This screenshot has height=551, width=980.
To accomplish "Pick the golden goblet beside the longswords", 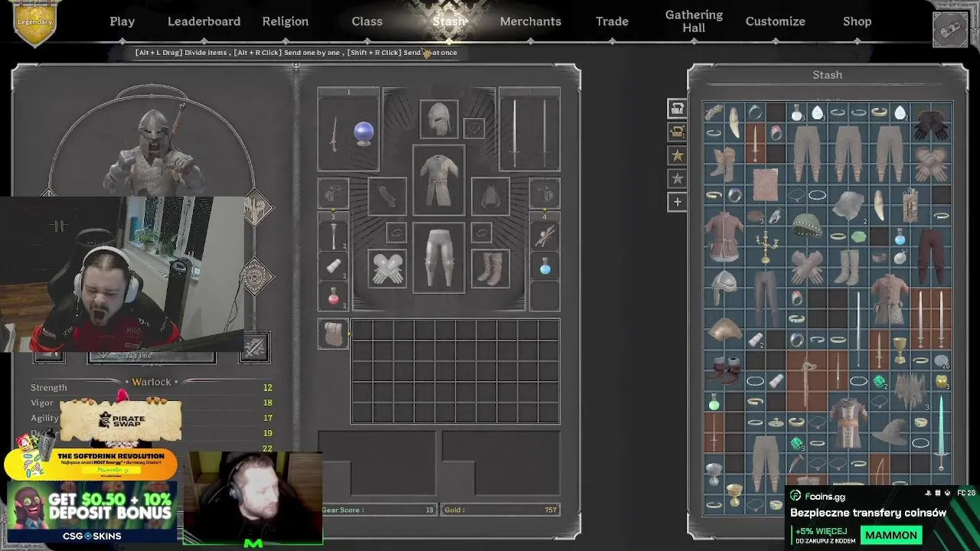I will pos(900,350).
